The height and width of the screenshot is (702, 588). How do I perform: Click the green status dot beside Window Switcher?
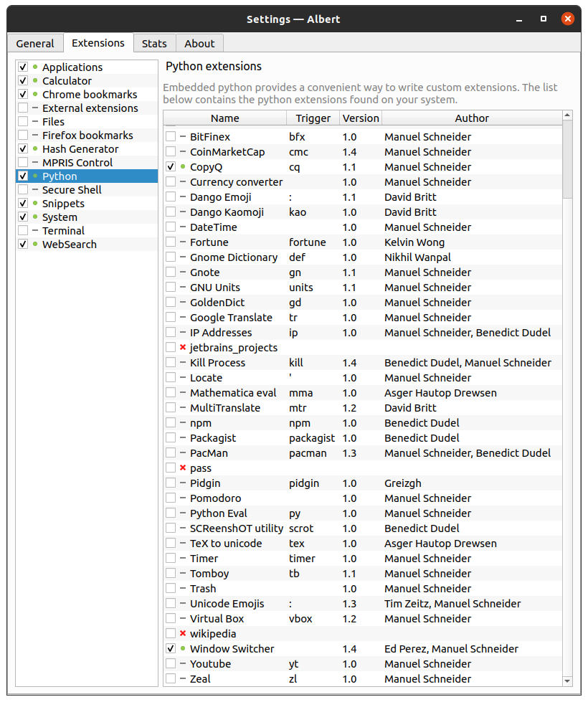tap(183, 648)
